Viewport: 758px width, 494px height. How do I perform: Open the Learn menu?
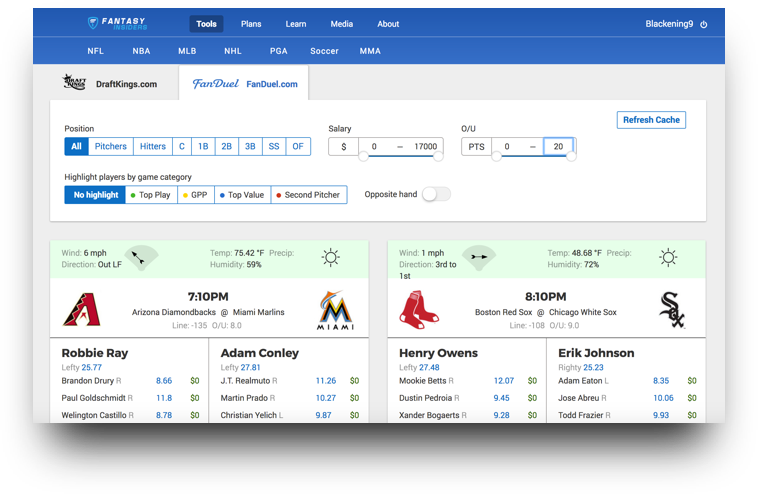(296, 24)
